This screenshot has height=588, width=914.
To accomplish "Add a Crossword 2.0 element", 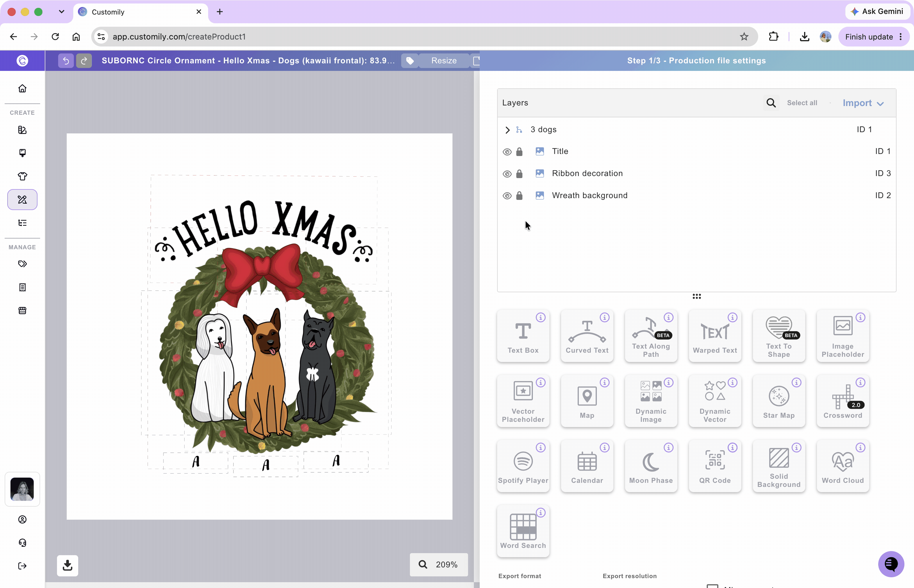I will [842, 401].
